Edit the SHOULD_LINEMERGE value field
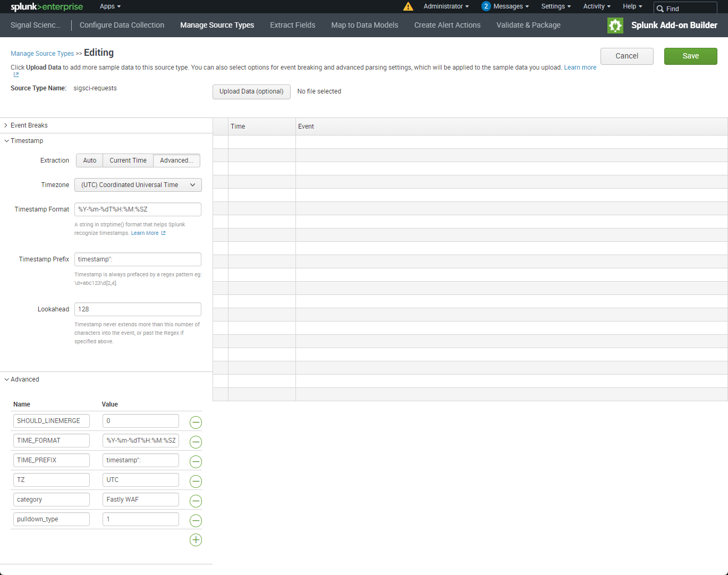The height and width of the screenshot is (575, 728). [141, 421]
